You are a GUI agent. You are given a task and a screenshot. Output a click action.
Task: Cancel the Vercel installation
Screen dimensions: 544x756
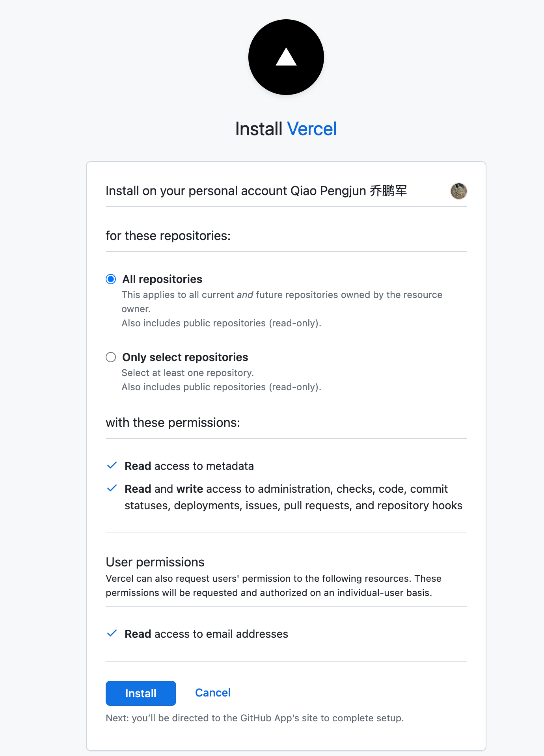pyautogui.click(x=213, y=693)
